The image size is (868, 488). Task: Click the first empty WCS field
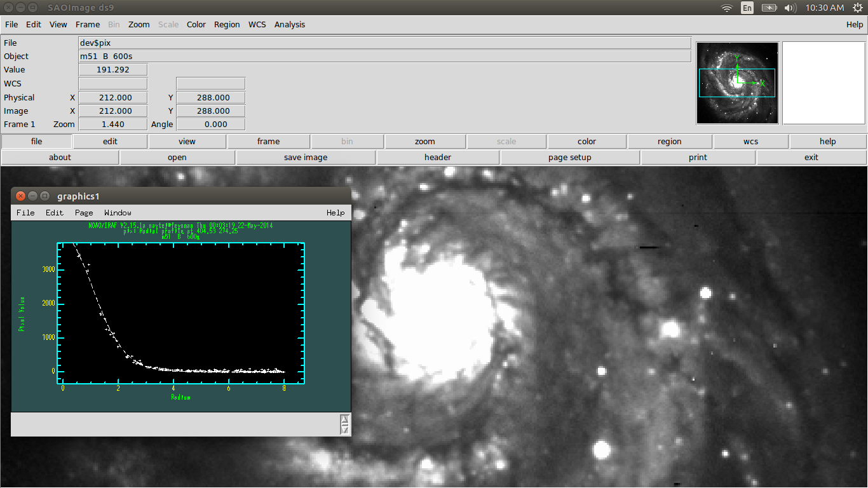pyautogui.click(x=113, y=84)
